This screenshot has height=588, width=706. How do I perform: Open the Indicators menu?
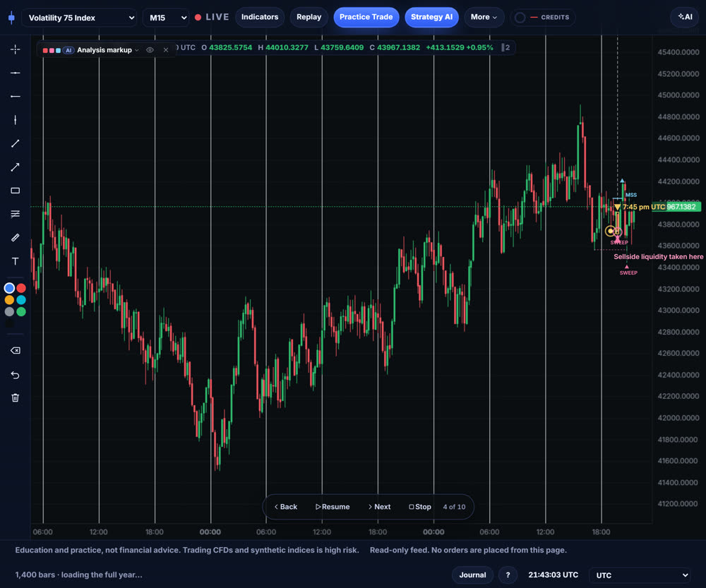(260, 17)
